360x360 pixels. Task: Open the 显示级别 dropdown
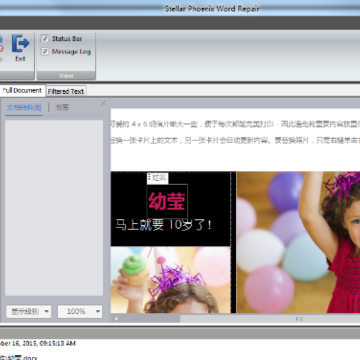29,312
